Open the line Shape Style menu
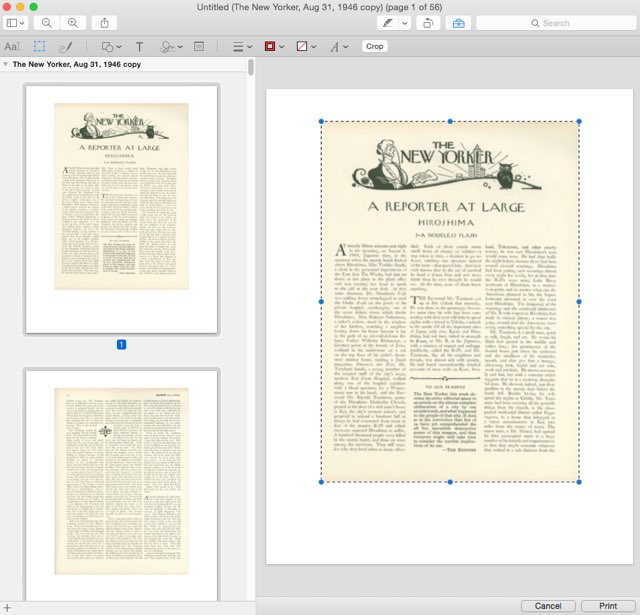Image resolution: width=640 pixels, height=615 pixels. point(242,47)
